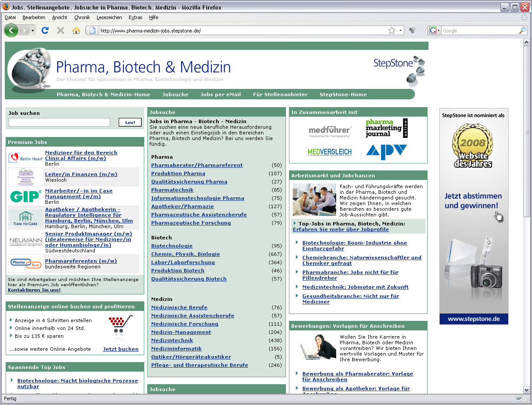Screen dimensions: 532x405
Task: Click the GP status bar icon
Action: 519,398
